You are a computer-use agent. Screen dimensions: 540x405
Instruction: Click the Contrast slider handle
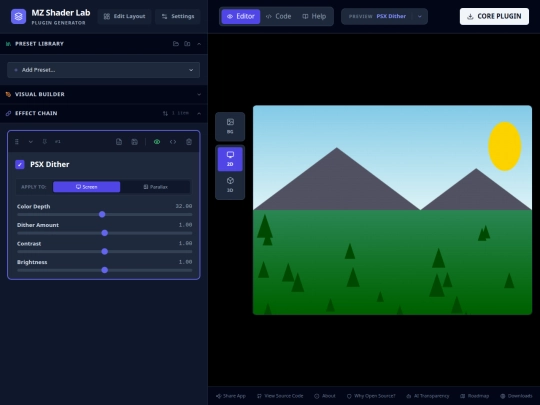click(x=105, y=251)
